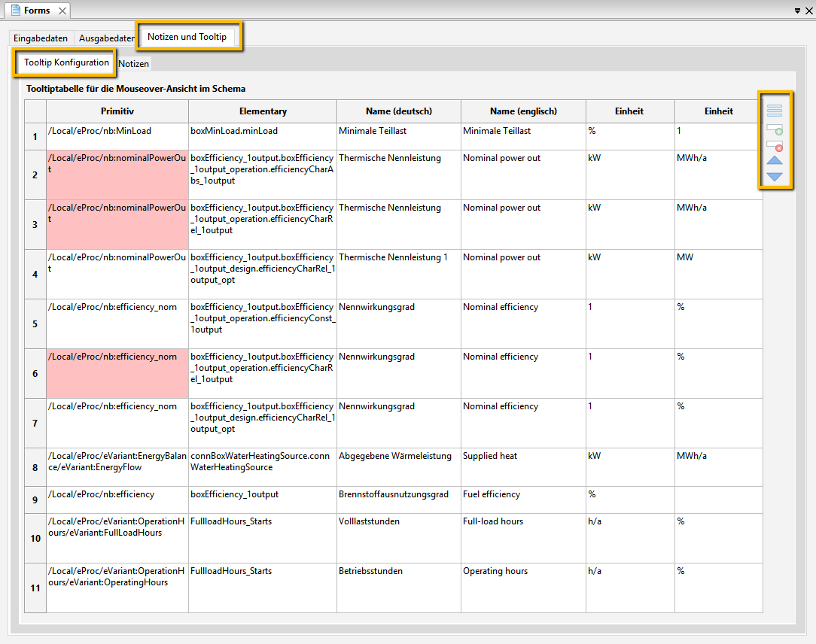The image size is (816, 644).
Task: Switch to the Ausgabedaten tab
Action: pyautogui.click(x=107, y=38)
